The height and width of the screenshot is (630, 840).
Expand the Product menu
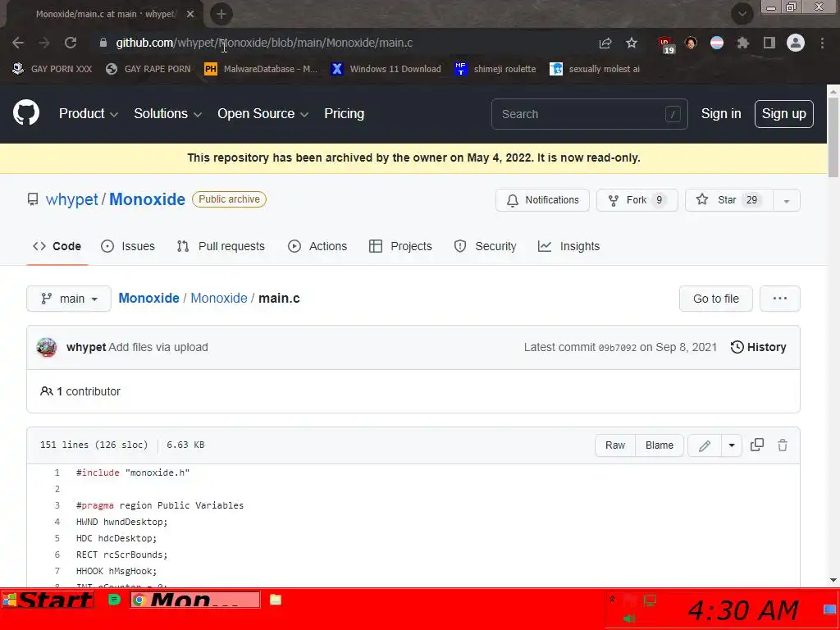tap(89, 113)
